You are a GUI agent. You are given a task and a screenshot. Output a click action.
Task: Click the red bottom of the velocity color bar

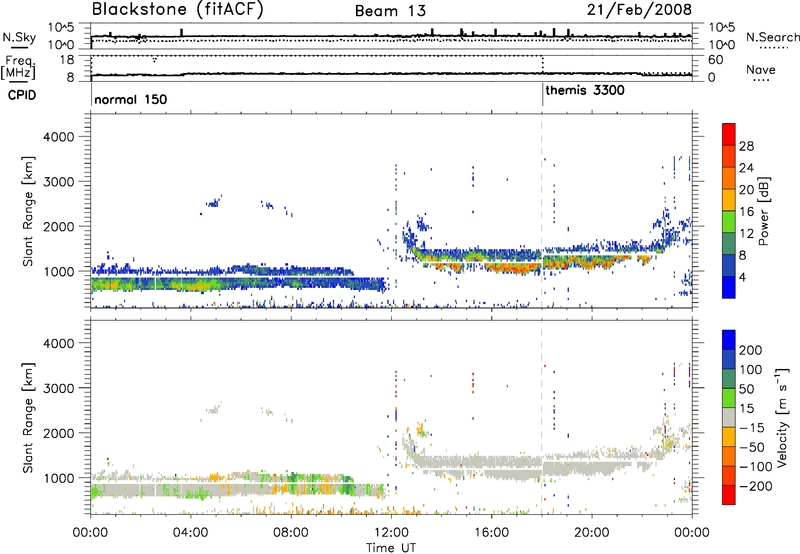point(729,495)
